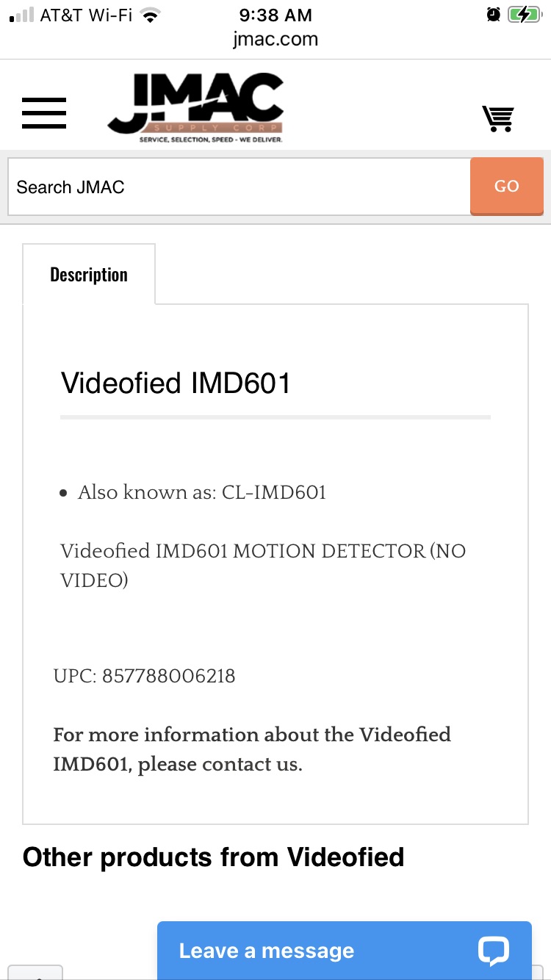Screen dimensions: 551x980
Task: Click the JMAC Supply Corp logo
Action: [196, 109]
